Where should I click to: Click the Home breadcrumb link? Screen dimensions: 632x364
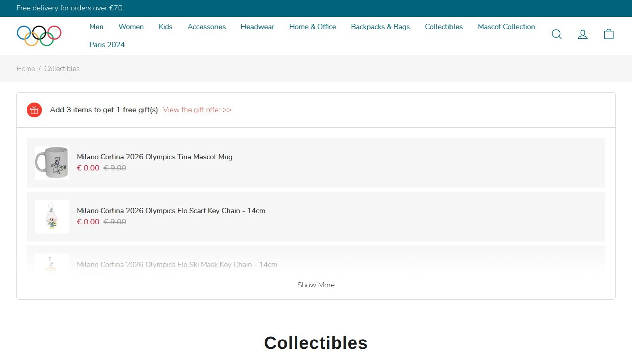(x=26, y=69)
